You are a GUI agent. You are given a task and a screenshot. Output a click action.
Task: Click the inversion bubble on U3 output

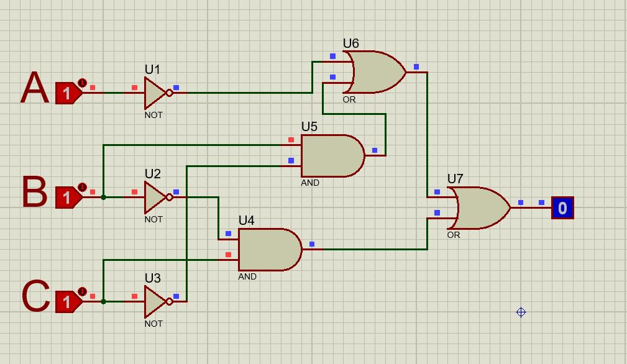170,302
